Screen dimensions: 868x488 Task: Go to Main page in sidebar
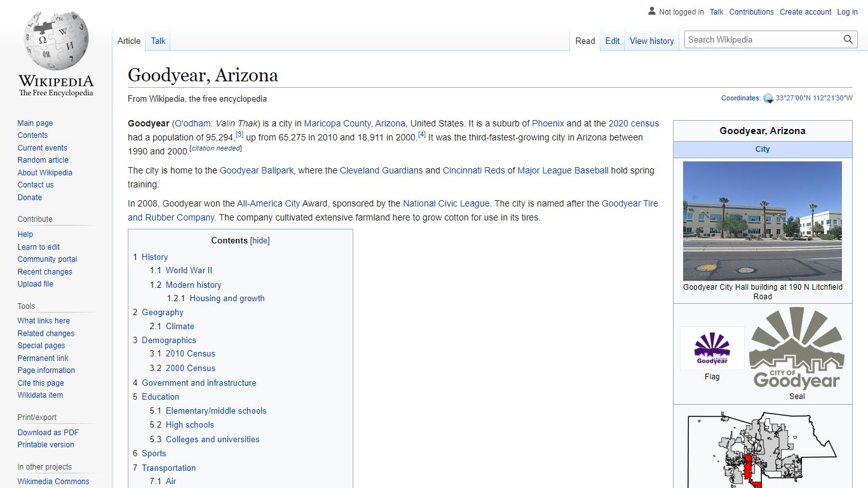click(x=35, y=123)
